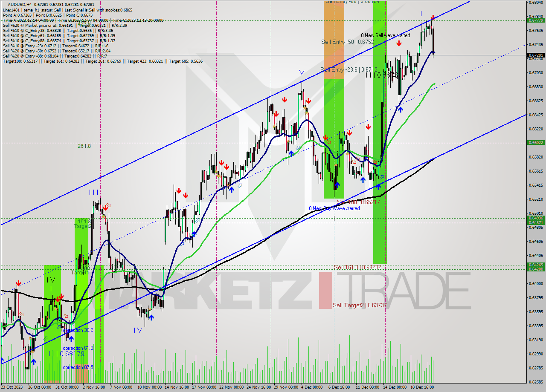This screenshot has height=392, width=546.
Task: Click the 'Sell Entry -50 | 0.6752' label
Action: (347, 42)
